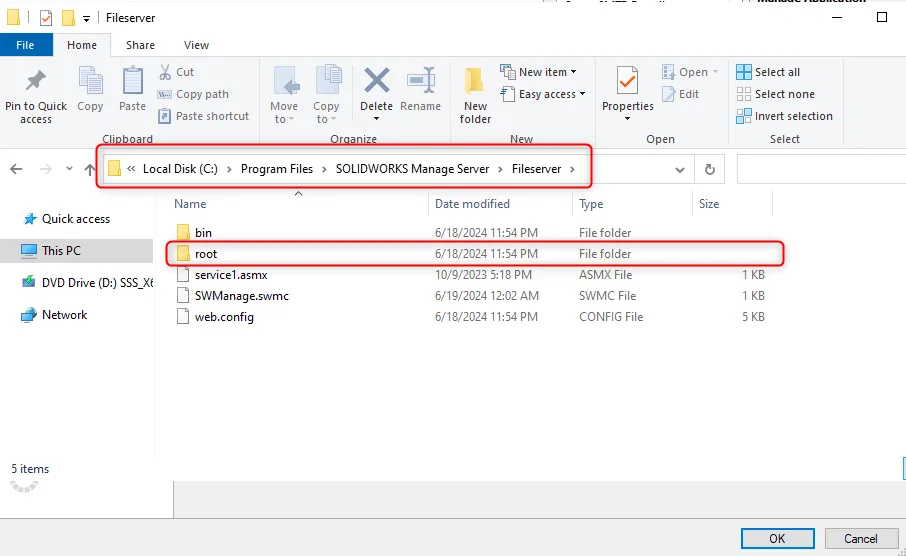Click Select all

(768, 72)
